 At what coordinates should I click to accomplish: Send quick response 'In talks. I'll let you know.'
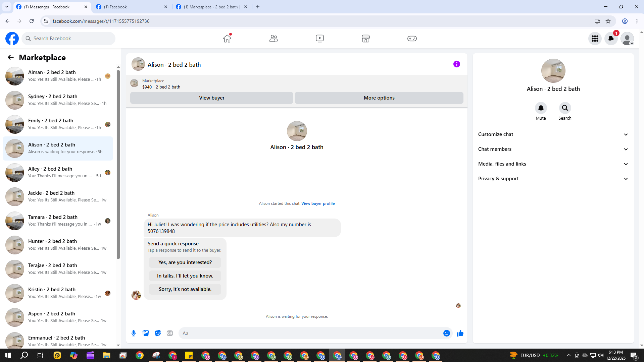click(185, 276)
